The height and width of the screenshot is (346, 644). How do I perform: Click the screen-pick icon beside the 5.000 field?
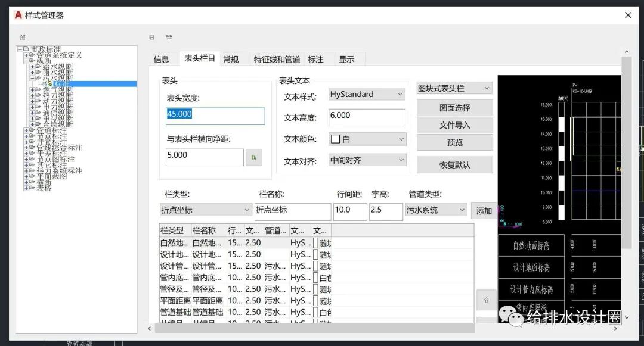(x=253, y=157)
